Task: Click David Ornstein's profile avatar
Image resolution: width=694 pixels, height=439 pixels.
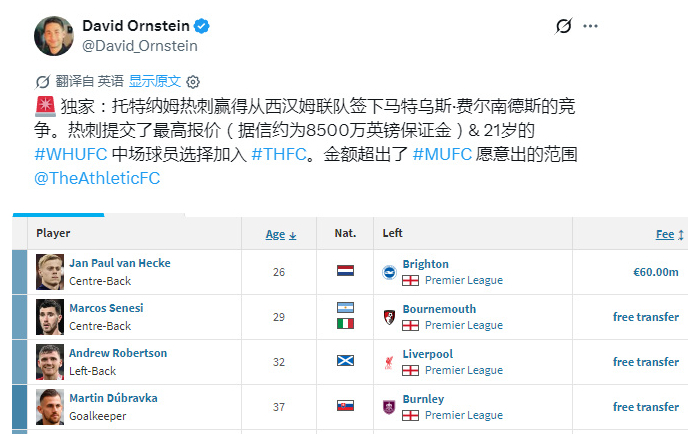Action: click(x=54, y=36)
